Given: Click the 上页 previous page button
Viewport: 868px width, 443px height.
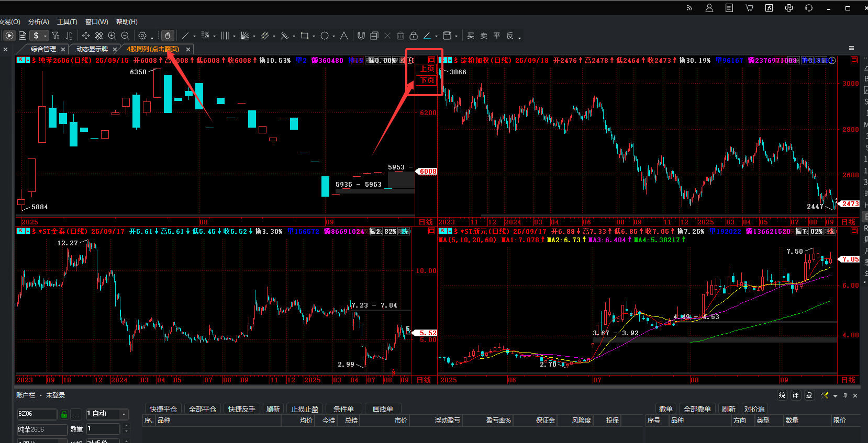Looking at the screenshot, I should pyautogui.click(x=427, y=69).
